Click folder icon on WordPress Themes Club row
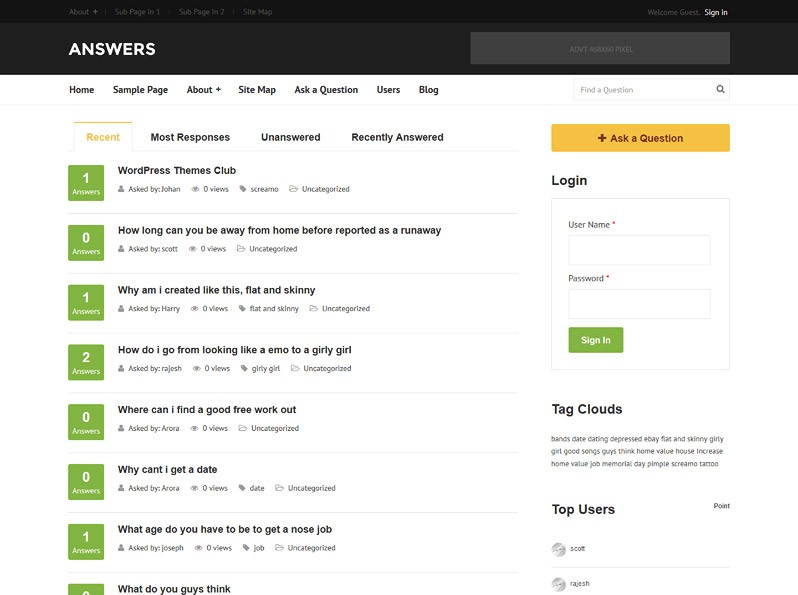 tap(293, 189)
